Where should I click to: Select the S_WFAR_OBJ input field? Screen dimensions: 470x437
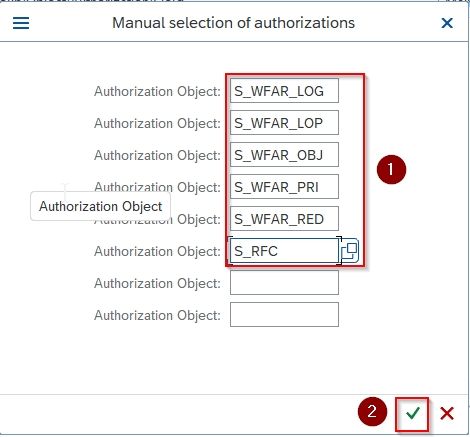284,155
